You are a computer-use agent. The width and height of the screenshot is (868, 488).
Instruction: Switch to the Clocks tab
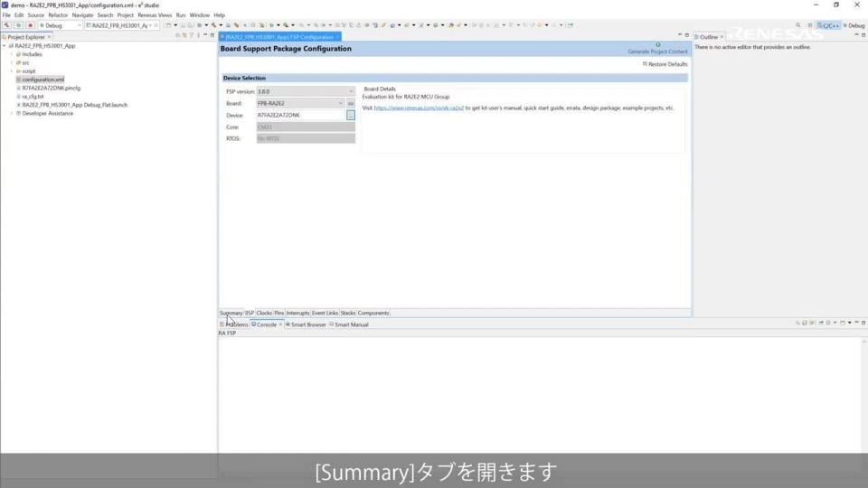coord(264,313)
